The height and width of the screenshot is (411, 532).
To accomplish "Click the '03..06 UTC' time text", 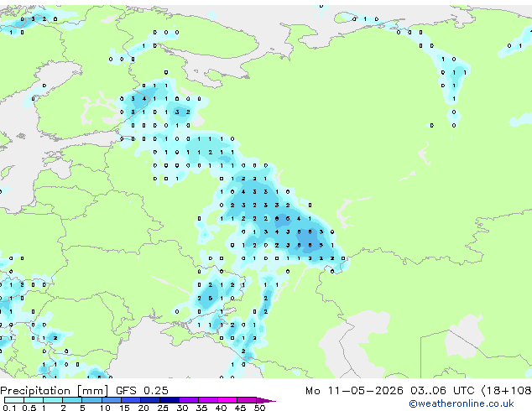I will [x=442, y=391].
